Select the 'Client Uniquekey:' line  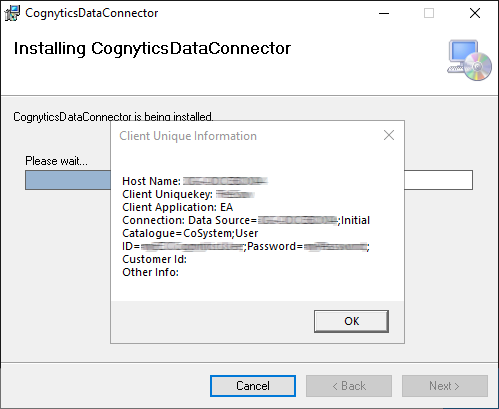(x=188, y=194)
